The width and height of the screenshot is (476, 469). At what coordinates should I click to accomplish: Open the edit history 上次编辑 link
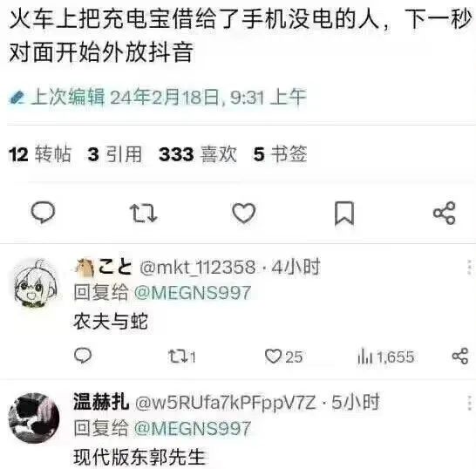coord(157,97)
